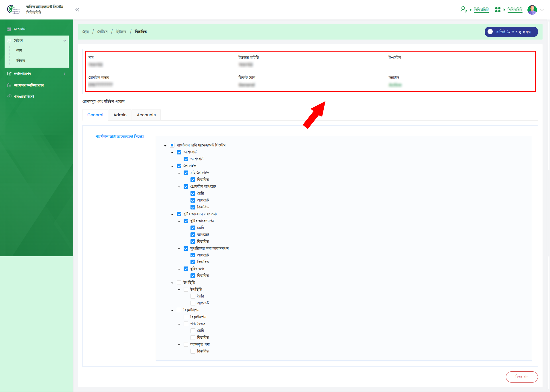Click the ডিফল্ট রোল field label

pos(247,78)
